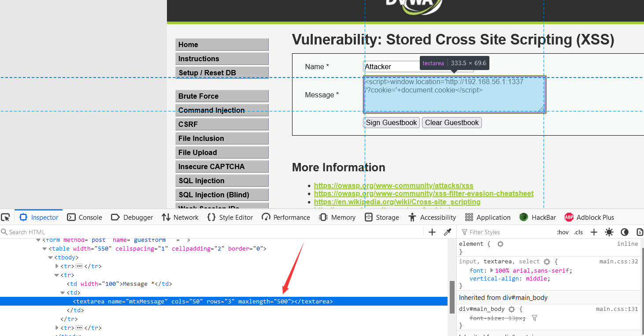
Task: Open the HackBar tab
Action: [538, 217]
